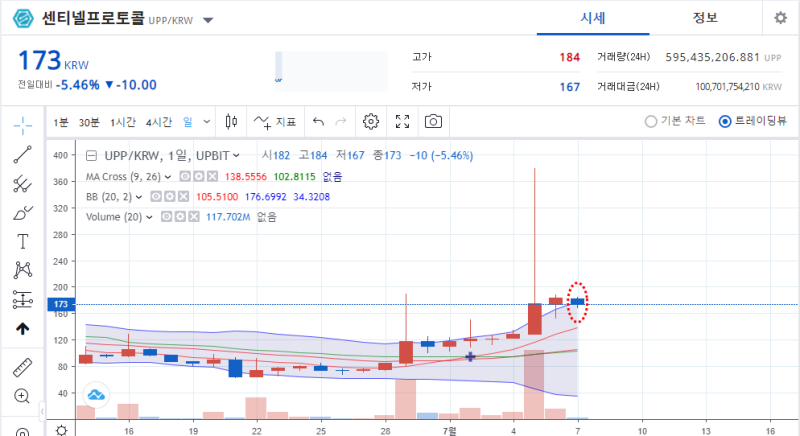
Task: Redo chart action
Action: [340, 121]
